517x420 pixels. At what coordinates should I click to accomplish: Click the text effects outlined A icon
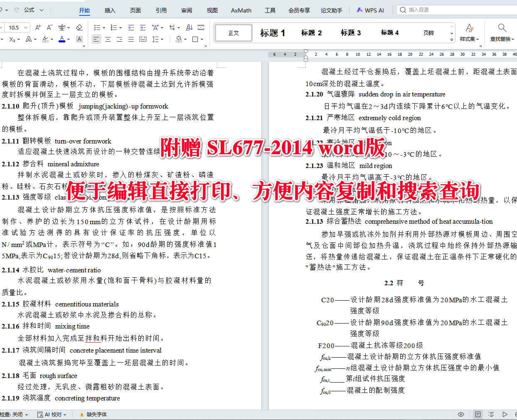[28, 39]
